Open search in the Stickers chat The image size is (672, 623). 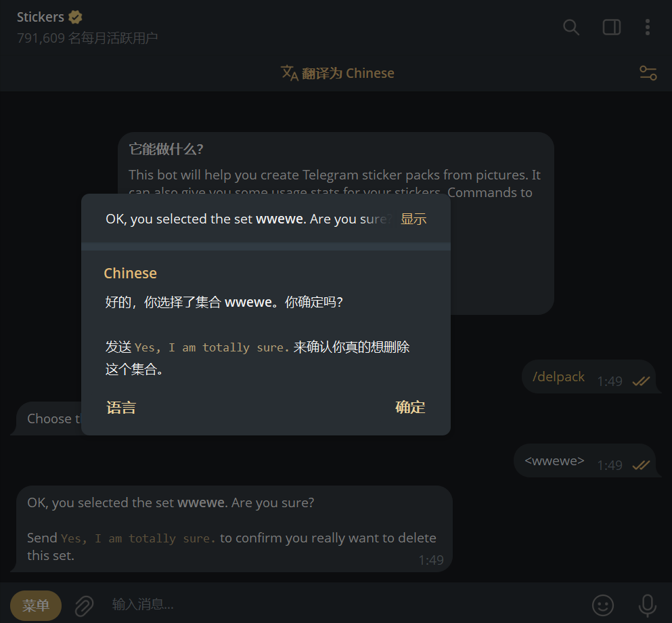coord(571,28)
